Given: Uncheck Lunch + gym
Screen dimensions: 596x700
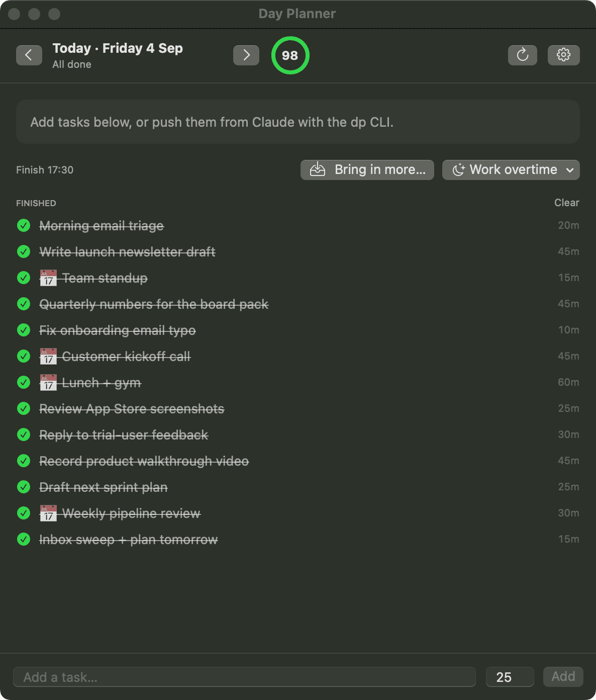Looking at the screenshot, I should click(x=24, y=382).
